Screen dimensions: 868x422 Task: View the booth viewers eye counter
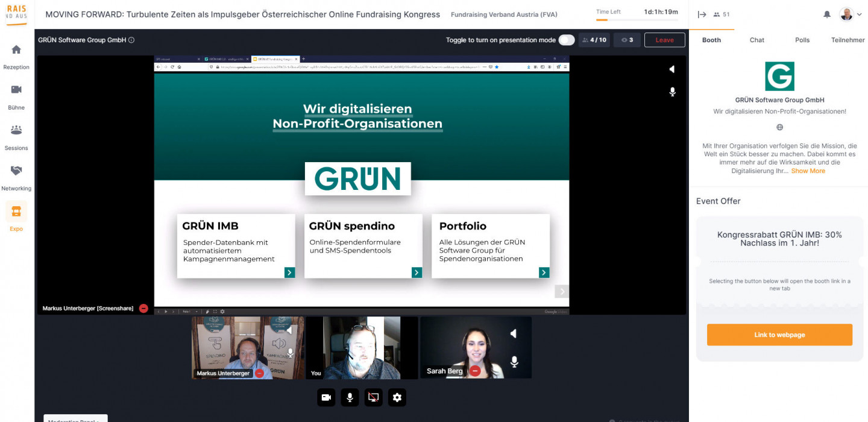click(627, 40)
